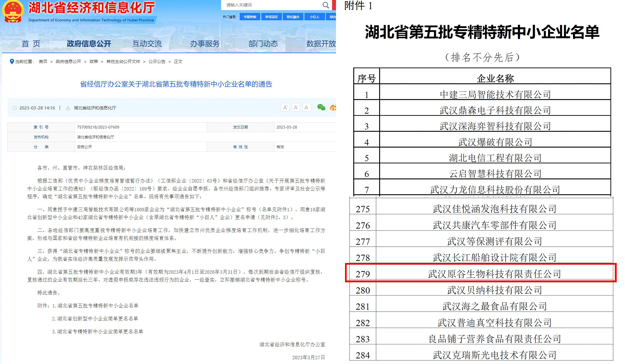Go to 首页 in breadcrumb
625x364 pixels.
[43, 61]
